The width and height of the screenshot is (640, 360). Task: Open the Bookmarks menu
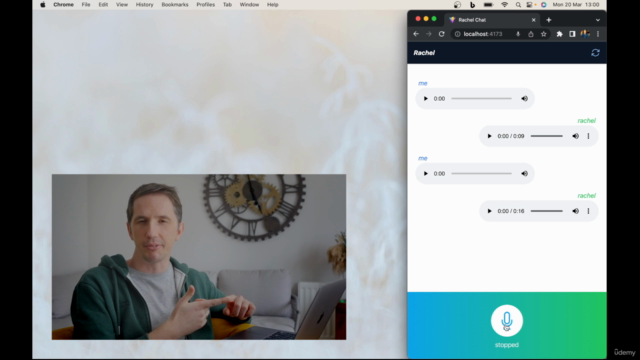point(175,4)
